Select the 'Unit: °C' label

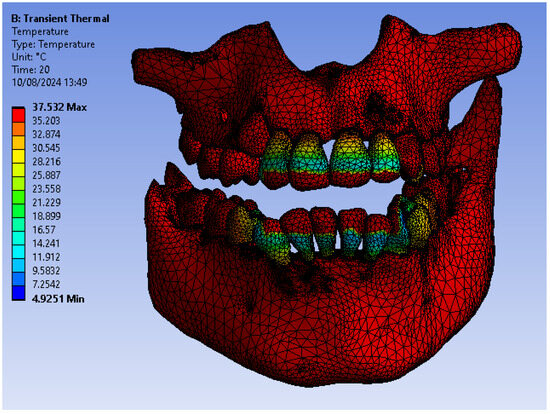(29, 57)
